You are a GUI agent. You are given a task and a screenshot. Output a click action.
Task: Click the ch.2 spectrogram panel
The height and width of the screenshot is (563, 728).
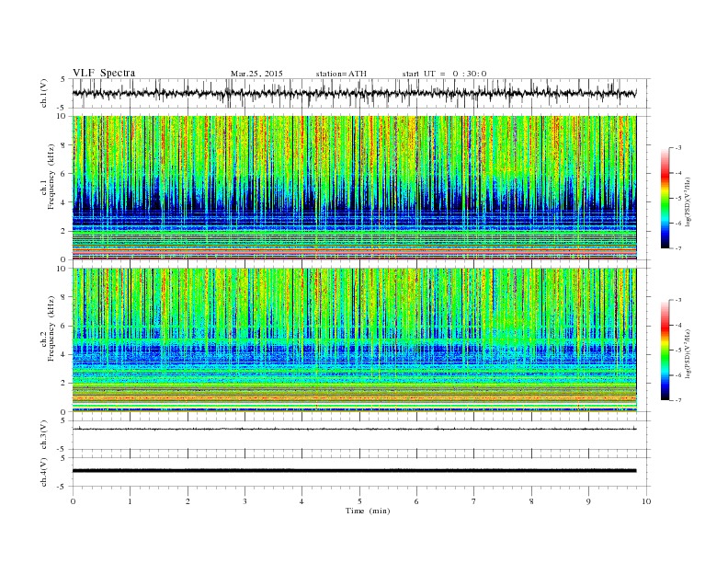(355, 340)
